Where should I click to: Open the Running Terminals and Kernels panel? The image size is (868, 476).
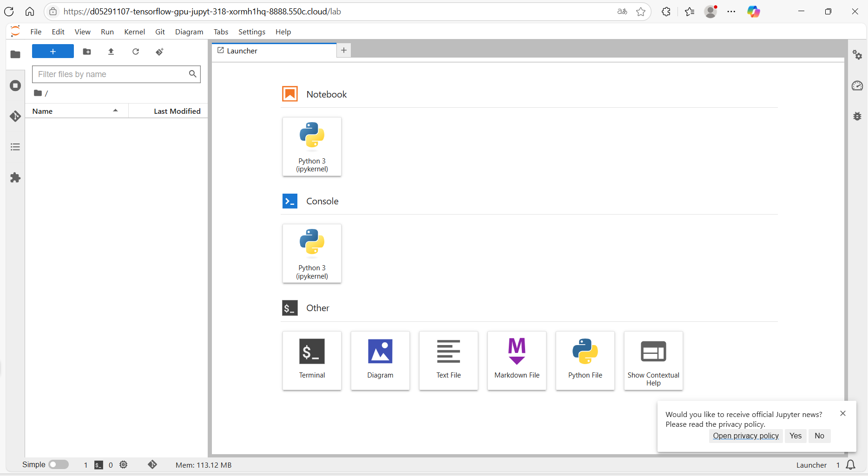tap(15, 85)
